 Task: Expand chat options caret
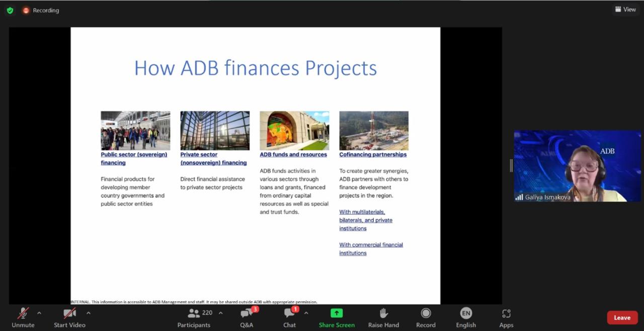[306, 313]
